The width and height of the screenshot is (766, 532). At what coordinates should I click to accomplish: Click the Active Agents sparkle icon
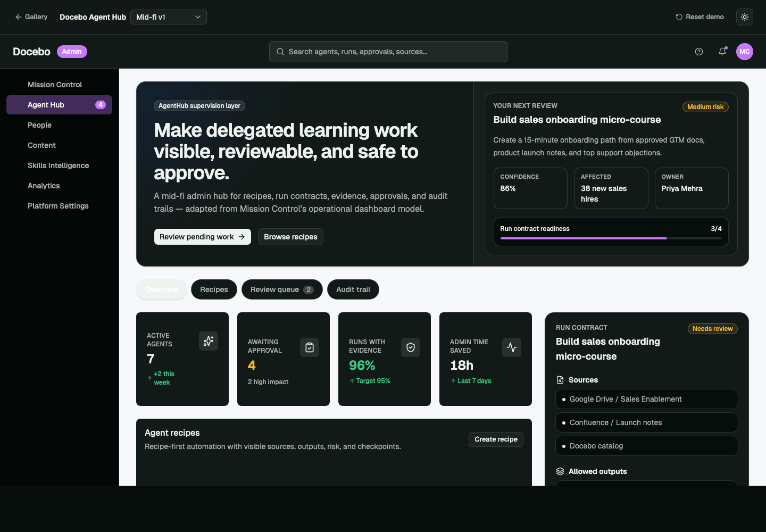[x=209, y=341]
